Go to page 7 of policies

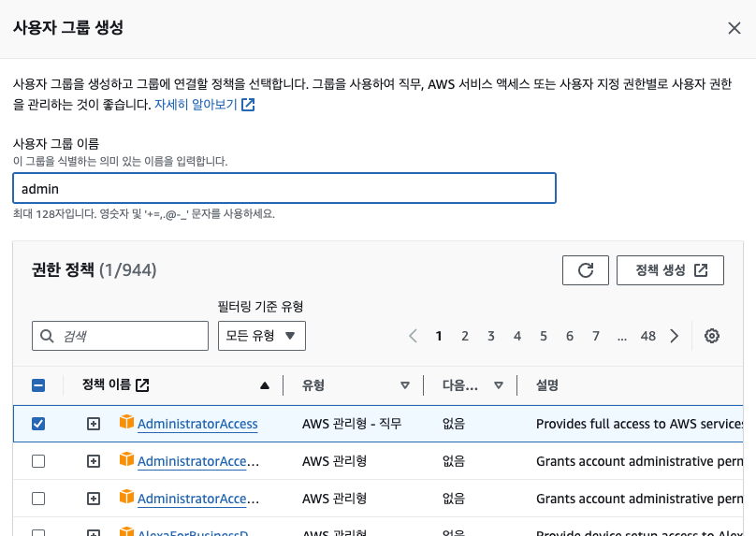596,336
